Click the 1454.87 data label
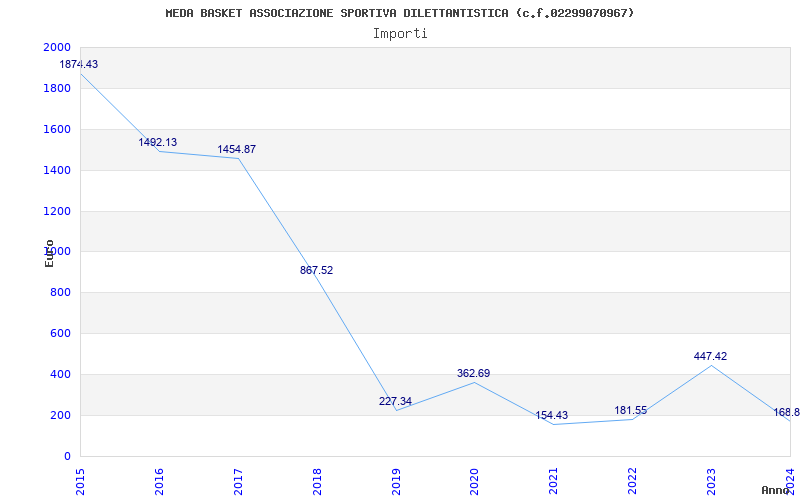The width and height of the screenshot is (800, 500). 237,149
